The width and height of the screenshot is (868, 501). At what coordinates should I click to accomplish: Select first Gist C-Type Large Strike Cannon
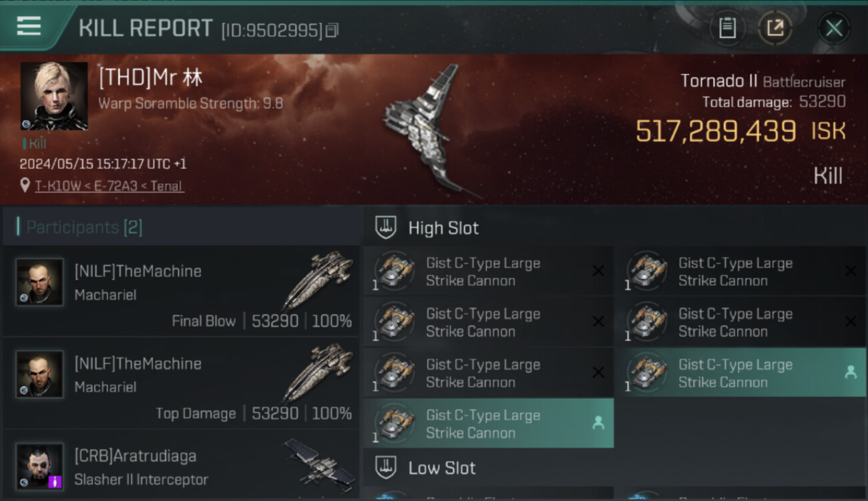489,271
